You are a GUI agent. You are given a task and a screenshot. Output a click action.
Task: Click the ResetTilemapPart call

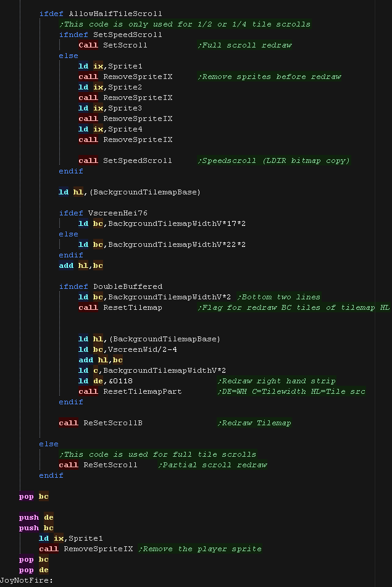click(142, 391)
